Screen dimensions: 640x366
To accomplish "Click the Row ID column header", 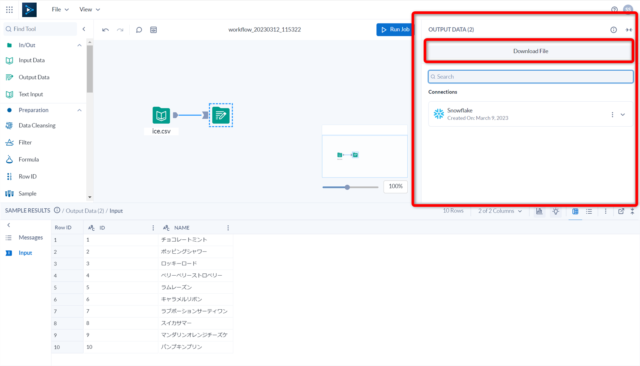I will click(63, 228).
